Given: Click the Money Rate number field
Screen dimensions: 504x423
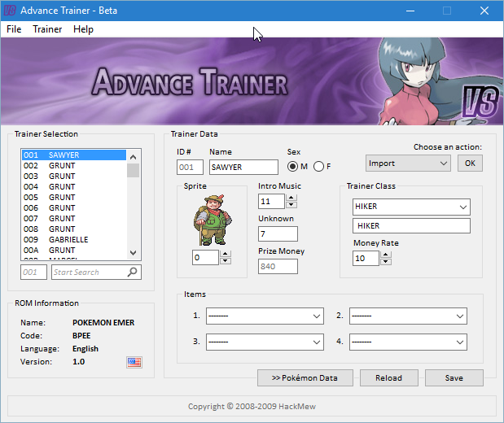Looking at the screenshot, I should [x=366, y=258].
